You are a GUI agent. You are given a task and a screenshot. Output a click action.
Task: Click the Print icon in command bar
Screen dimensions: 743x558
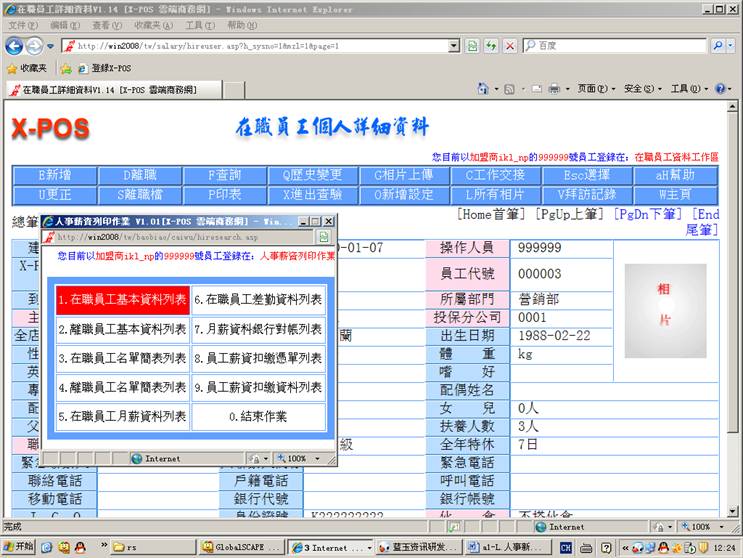tap(553, 90)
